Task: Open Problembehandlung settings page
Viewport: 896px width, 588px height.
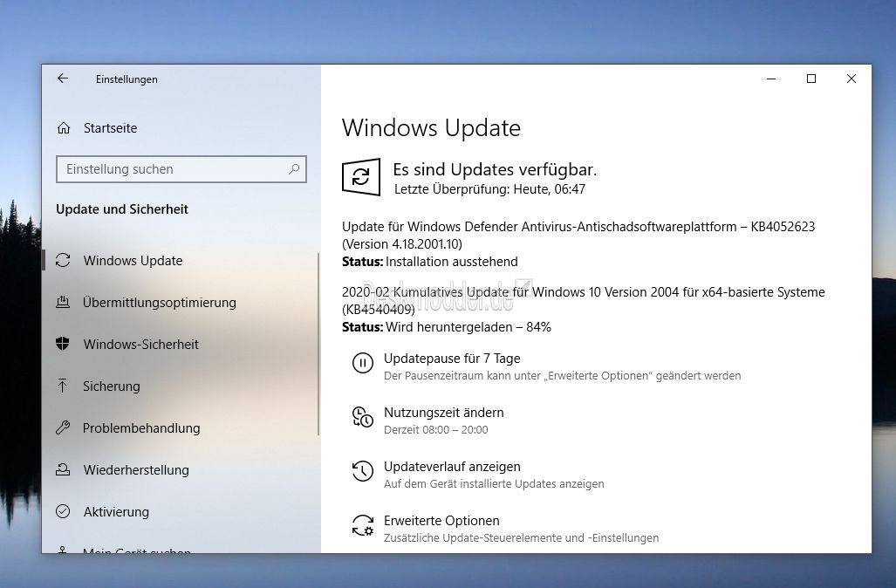Action: point(141,428)
